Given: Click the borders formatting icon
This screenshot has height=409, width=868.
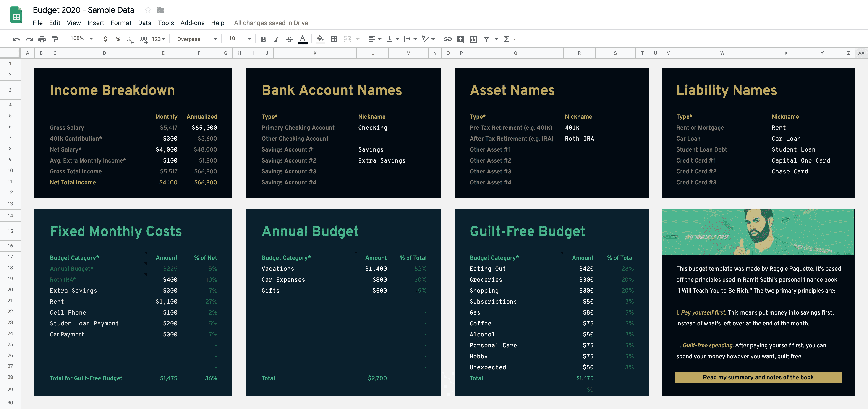Looking at the screenshot, I should coord(333,39).
